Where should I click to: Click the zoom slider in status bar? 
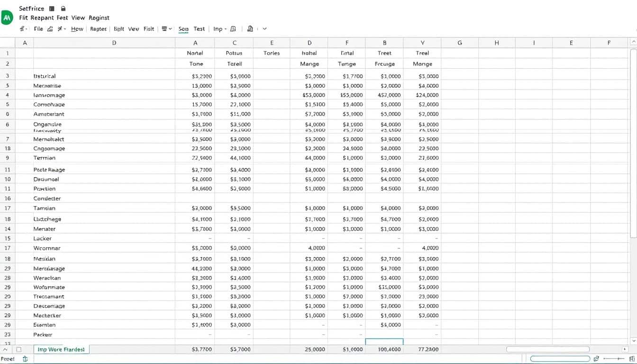pyautogui.click(x=613, y=359)
